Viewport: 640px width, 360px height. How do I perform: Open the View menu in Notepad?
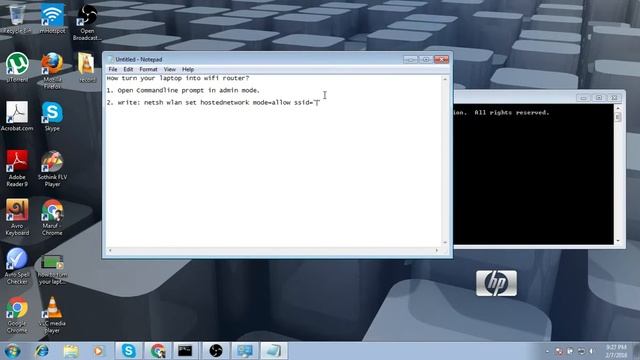[x=170, y=69]
